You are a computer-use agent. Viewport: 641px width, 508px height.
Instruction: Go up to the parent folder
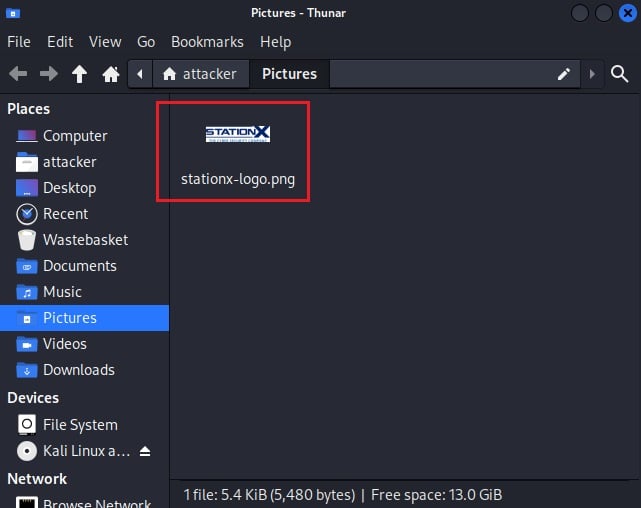pos(79,74)
